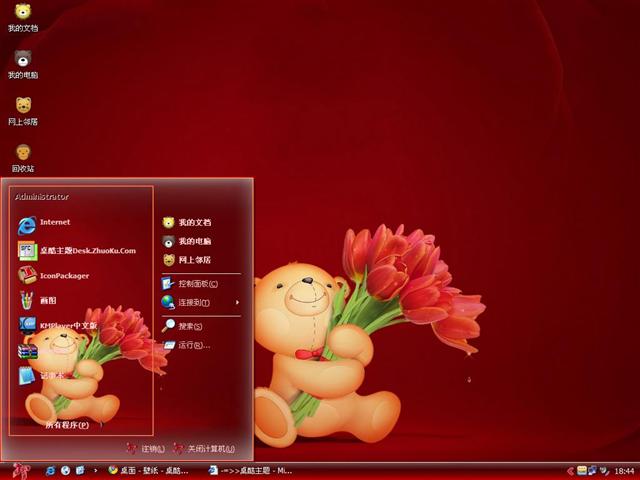Switch to 桌酷主题 taskbar window
The height and width of the screenshot is (480, 640).
[x=250, y=471]
